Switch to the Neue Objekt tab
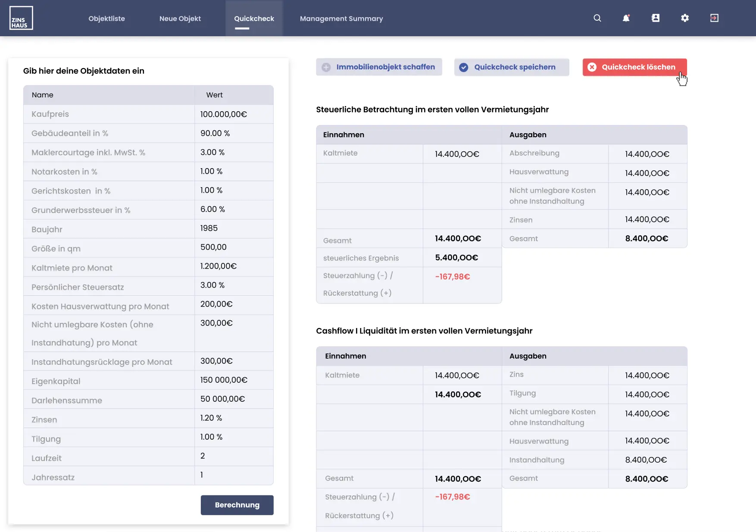This screenshot has width=756, height=532. click(180, 18)
